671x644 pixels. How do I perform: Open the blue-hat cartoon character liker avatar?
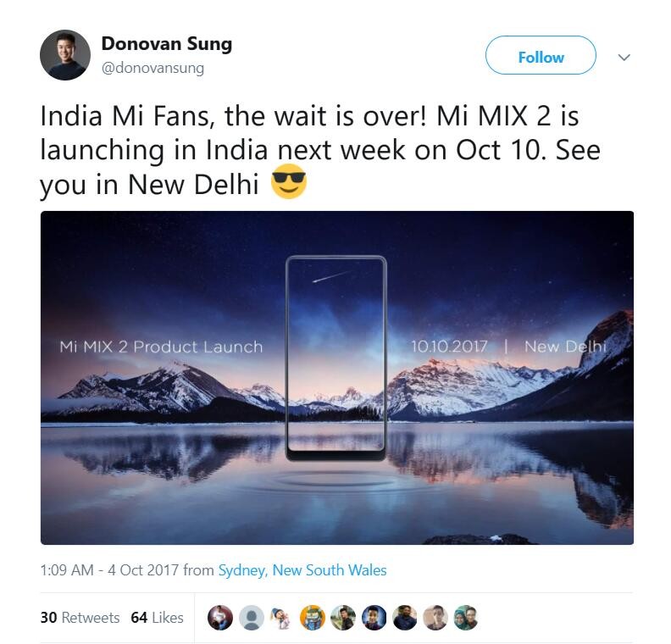(281, 618)
